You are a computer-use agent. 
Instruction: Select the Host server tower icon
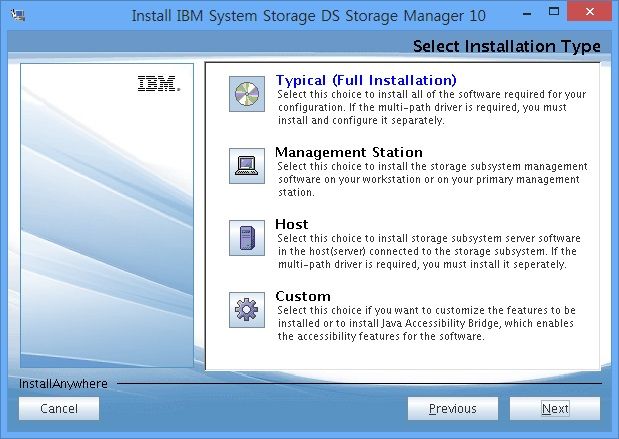click(x=247, y=238)
